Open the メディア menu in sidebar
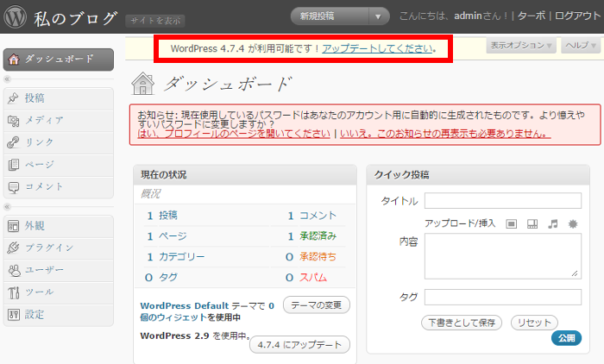This screenshot has width=604, height=364. [x=59, y=121]
